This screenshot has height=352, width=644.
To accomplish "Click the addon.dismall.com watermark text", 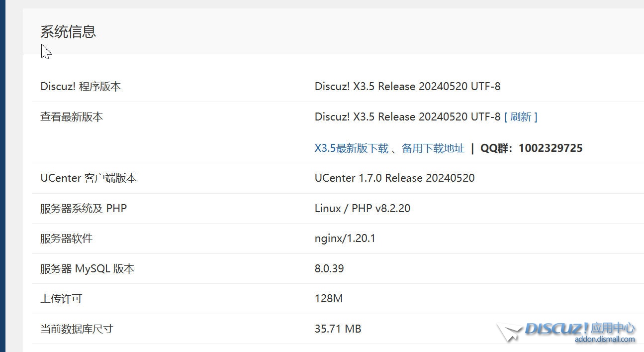I will (x=604, y=340).
